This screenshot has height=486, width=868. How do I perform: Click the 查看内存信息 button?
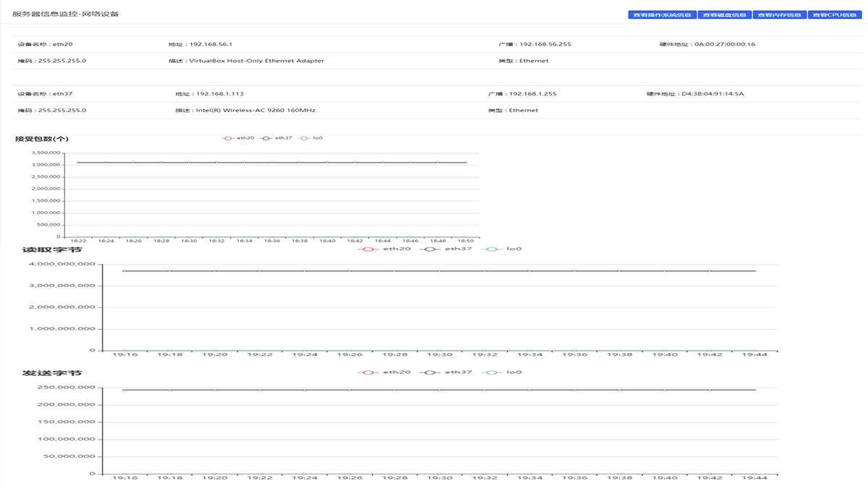pos(779,14)
